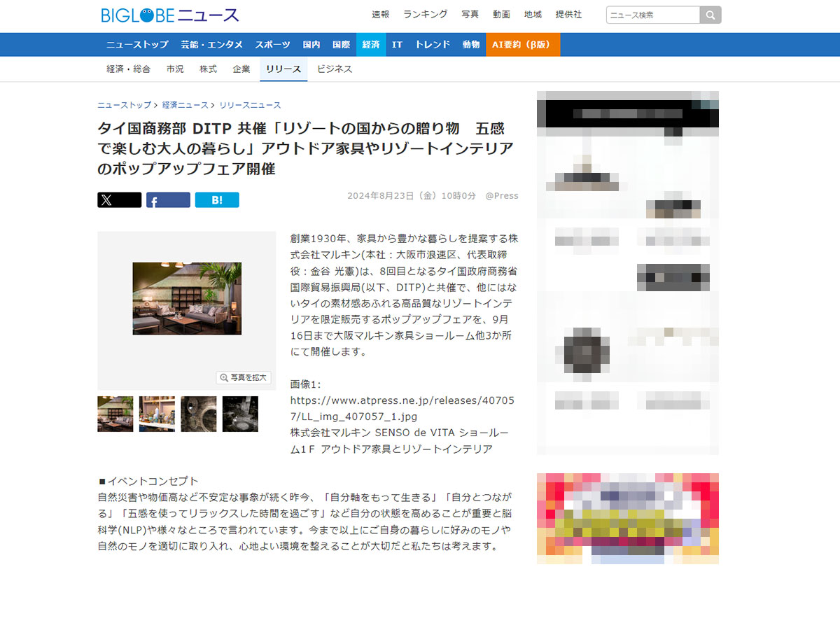
Task: Click the ニュース検索 search field
Action: coord(653,15)
